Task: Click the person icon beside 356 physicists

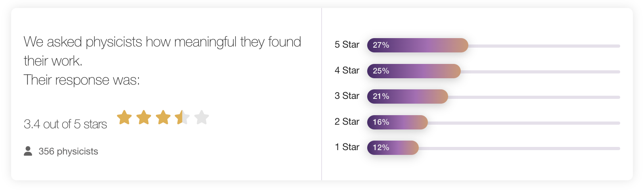Action: pyautogui.click(x=28, y=151)
